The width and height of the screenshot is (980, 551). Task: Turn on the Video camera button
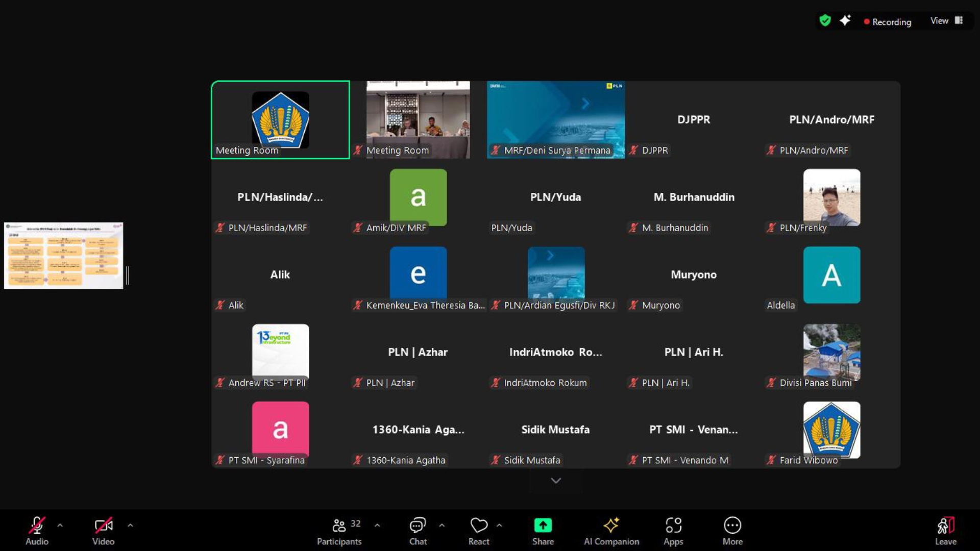pyautogui.click(x=103, y=531)
